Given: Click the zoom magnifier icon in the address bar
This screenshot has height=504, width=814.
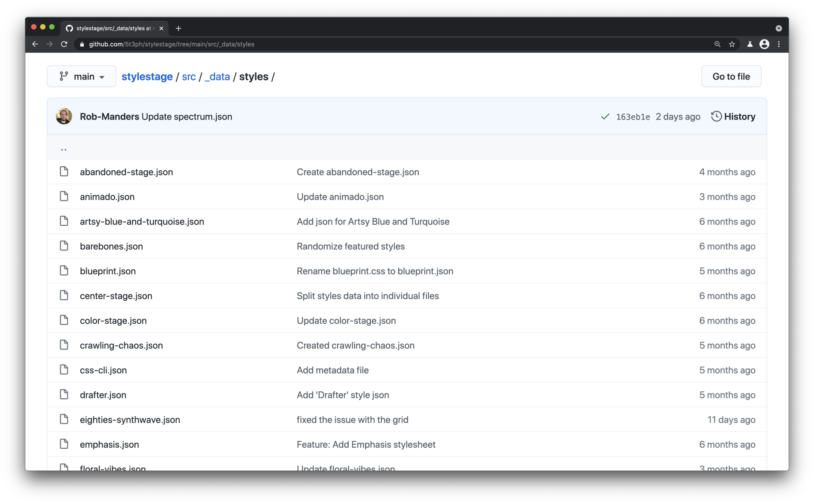Looking at the screenshot, I should click(x=717, y=44).
